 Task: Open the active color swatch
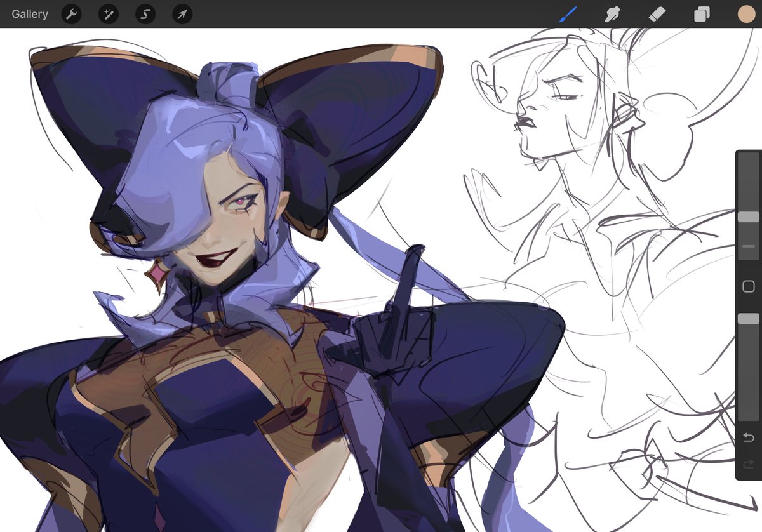coord(746,14)
